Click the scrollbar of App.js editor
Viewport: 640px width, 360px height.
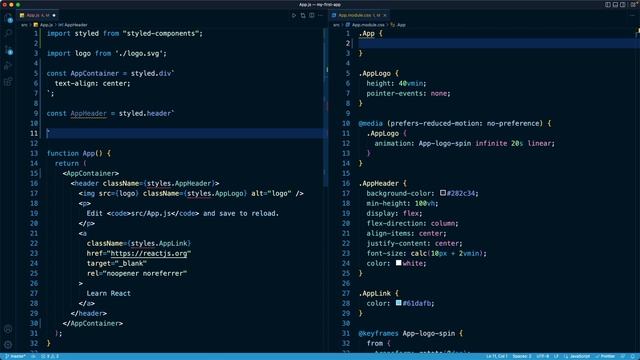point(326,106)
